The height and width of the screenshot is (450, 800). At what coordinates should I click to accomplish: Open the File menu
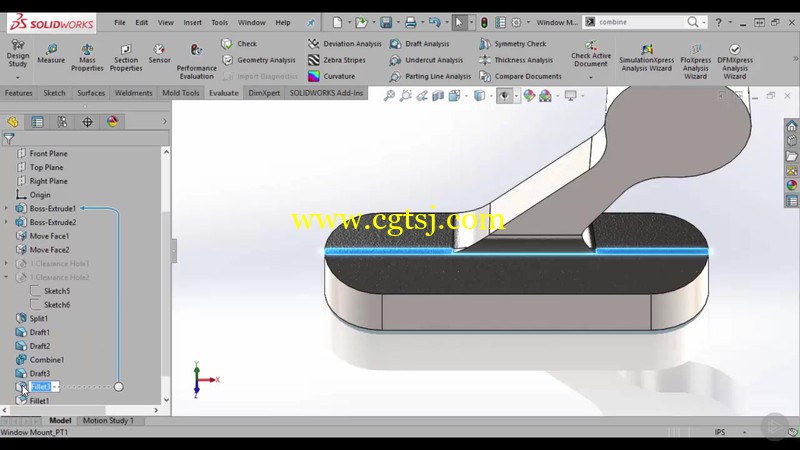tap(120, 22)
